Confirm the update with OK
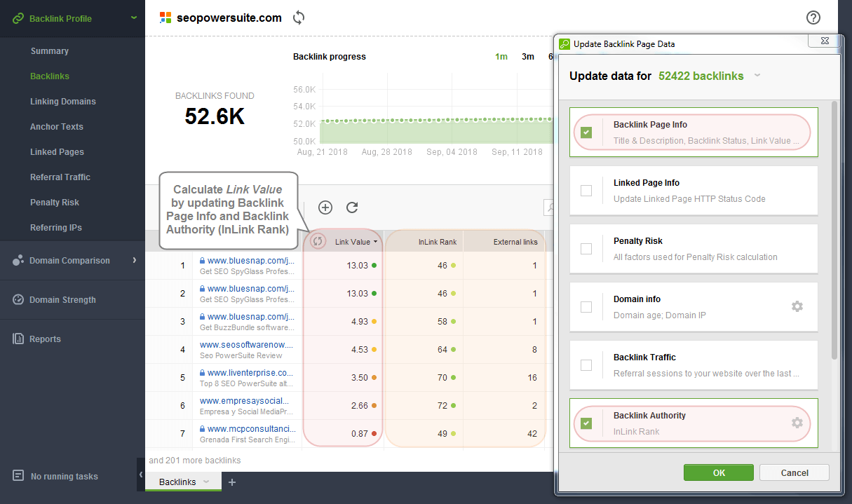The width and height of the screenshot is (852, 504). (x=719, y=472)
